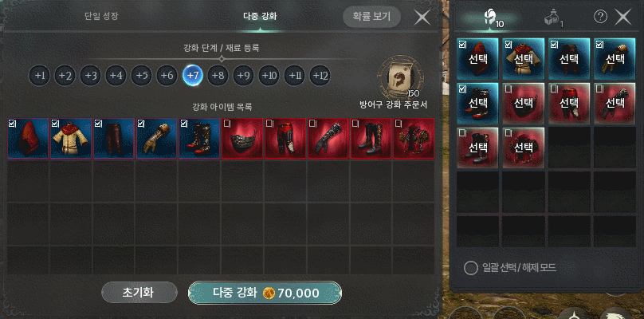Open the consumables tab with potion icon
Image resolution: width=644 pixels, height=319 pixels.
click(x=553, y=18)
